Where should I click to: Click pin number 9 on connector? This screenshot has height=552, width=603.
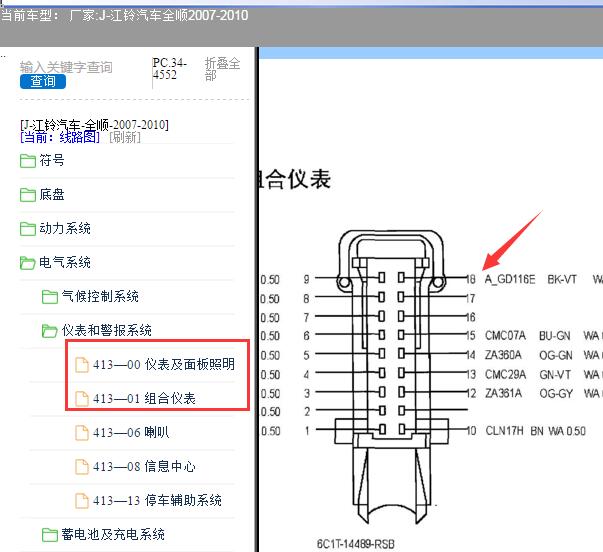(x=306, y=279)
